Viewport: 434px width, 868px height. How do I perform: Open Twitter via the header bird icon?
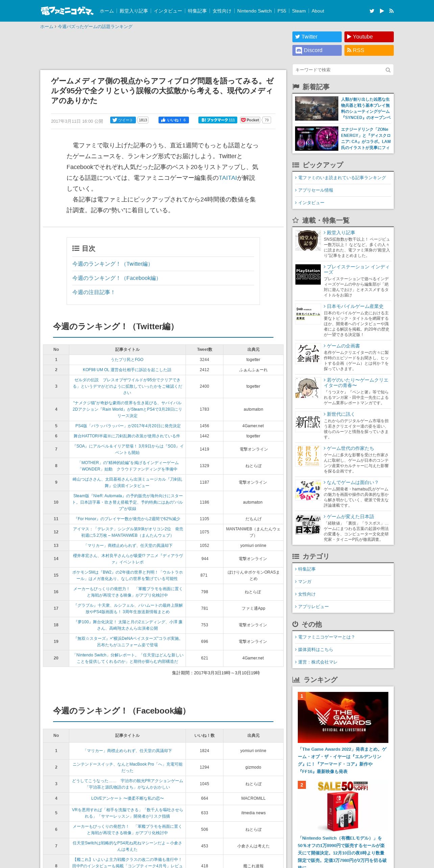372,11
